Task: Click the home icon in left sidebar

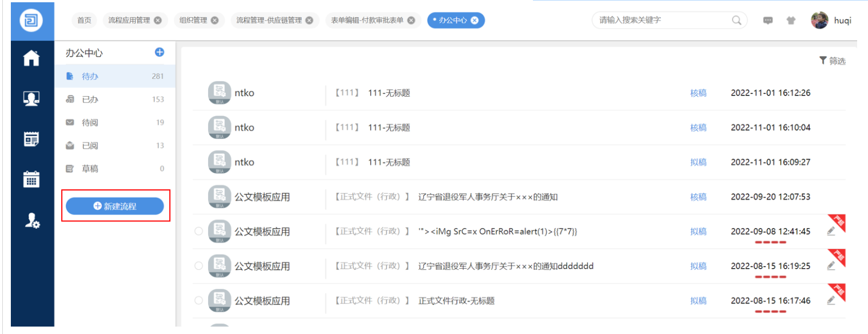Action: (x=31, y=58)
